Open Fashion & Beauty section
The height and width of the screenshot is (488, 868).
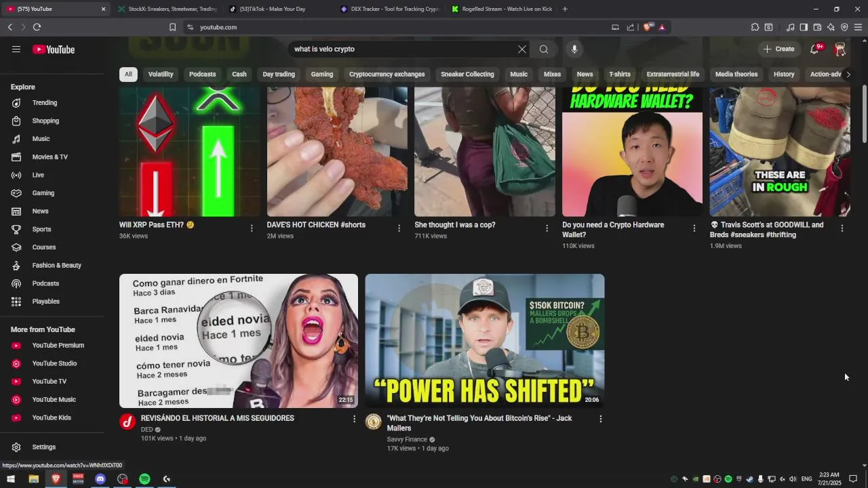click(x=56, y=265)
